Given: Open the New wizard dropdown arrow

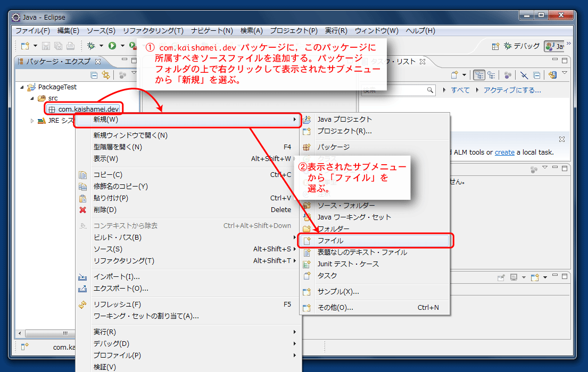Looking at the screenshot, I should 35,46.
